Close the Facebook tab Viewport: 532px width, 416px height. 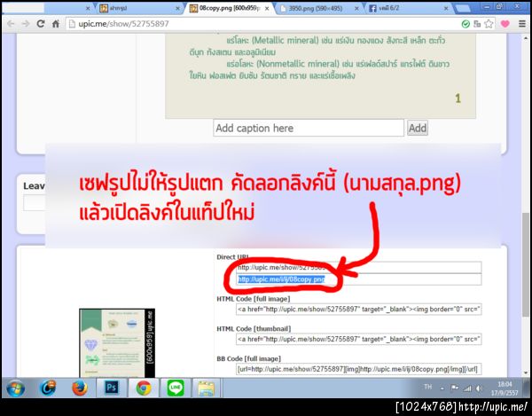click(446, 9)
